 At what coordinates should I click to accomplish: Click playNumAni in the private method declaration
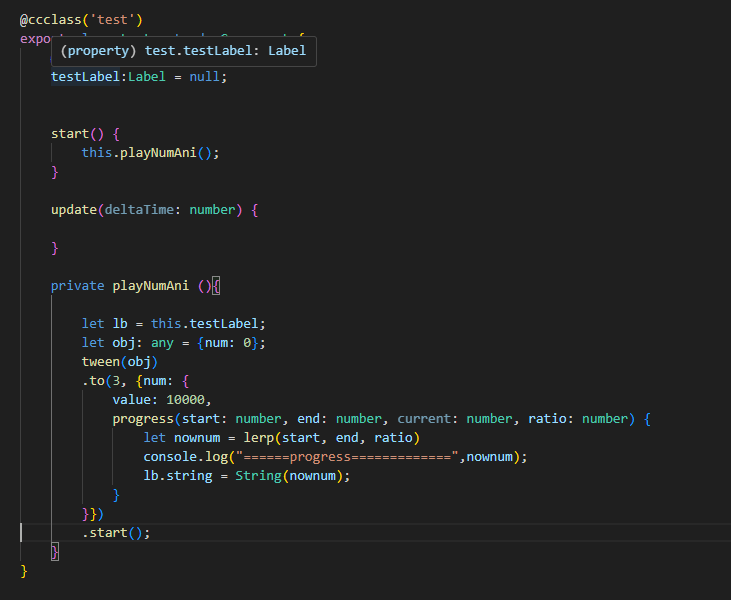[151, 286]
